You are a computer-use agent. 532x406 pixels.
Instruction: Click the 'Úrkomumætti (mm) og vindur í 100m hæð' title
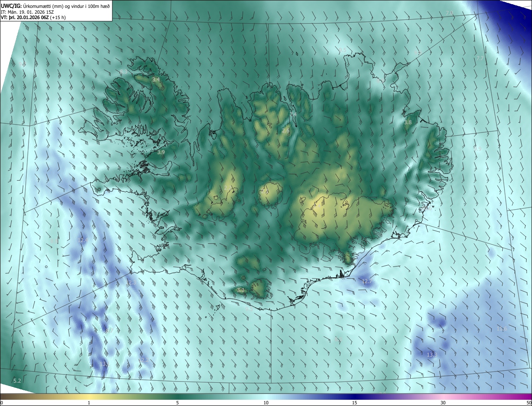click(66, 6)
